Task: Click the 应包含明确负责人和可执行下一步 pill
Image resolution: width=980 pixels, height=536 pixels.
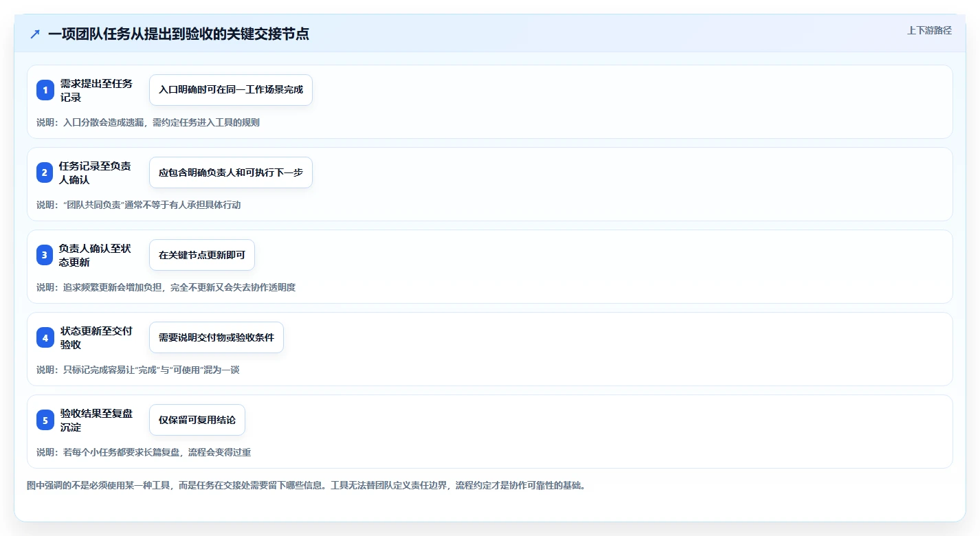Action: tap(231, 172)
